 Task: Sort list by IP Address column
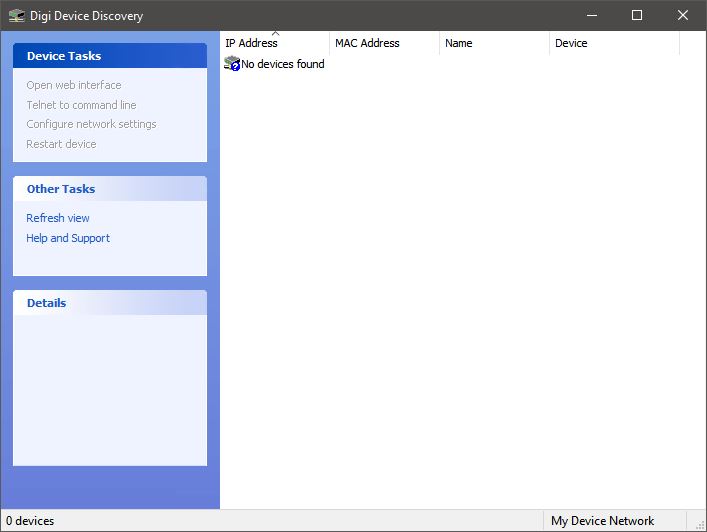click(x=252, y=44)
